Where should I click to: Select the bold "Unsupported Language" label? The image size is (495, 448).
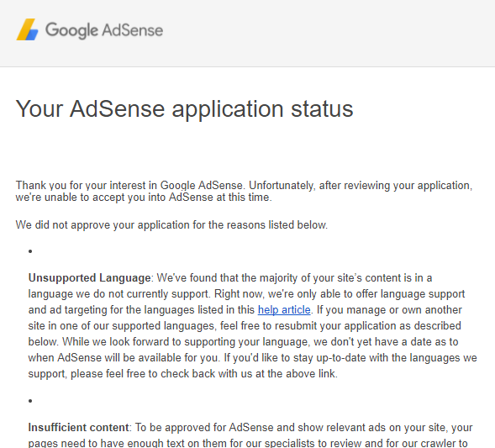tap(89, 278)
